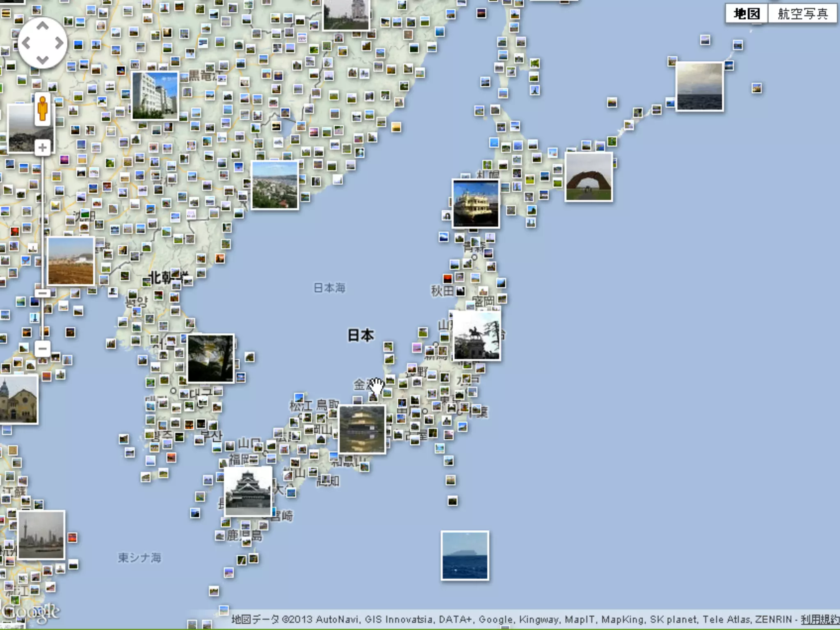Image resolution: width=840 pixels, height=630 pixels.
Task: Click the zoom slider handle
Action: click(x=43, y=293)
